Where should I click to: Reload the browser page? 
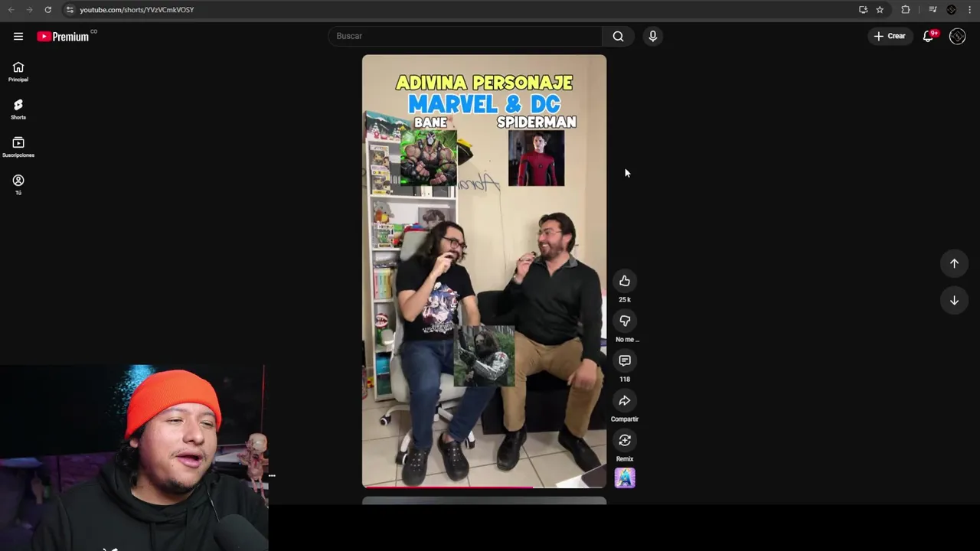click(x=47, y=9)
